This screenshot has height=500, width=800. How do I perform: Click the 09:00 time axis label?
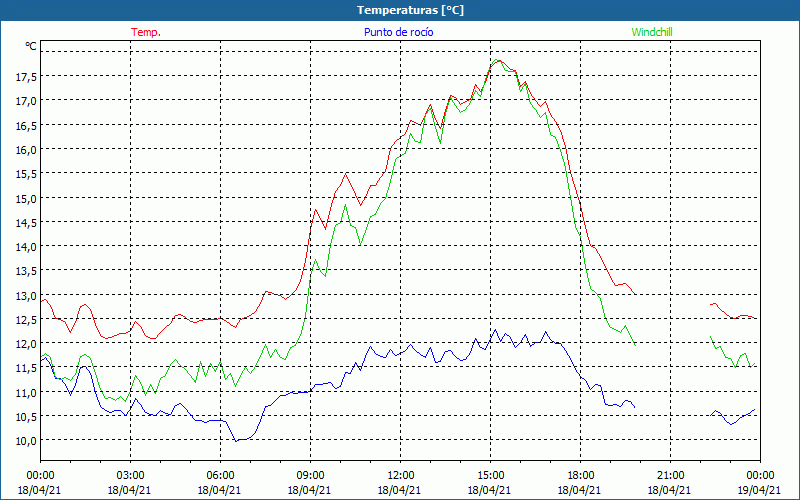(x=310, y=476)
